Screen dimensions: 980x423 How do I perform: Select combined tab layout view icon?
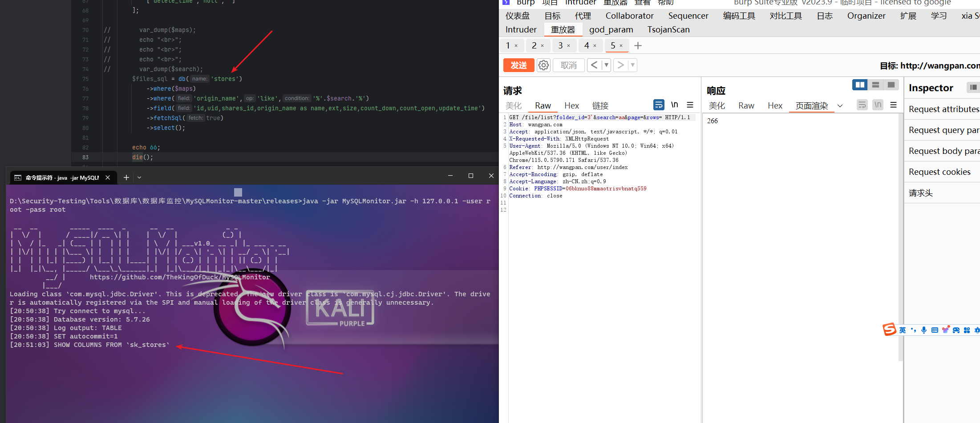891,85
